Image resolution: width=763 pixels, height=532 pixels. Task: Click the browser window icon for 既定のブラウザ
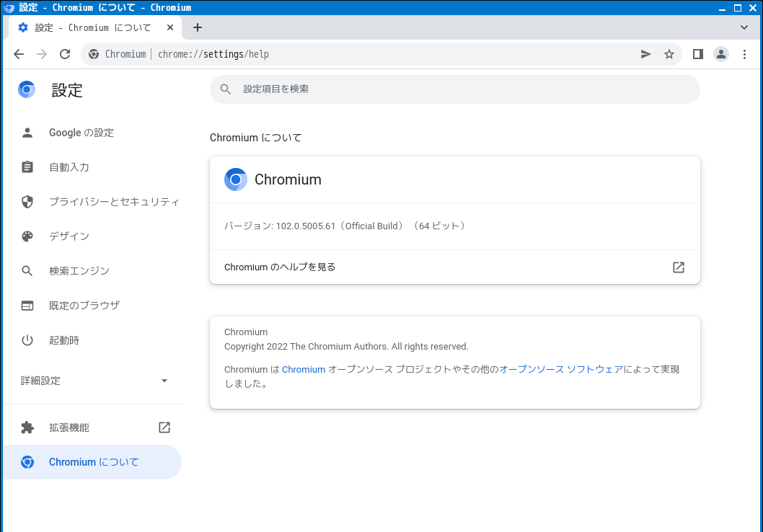(x=27, y=306)
